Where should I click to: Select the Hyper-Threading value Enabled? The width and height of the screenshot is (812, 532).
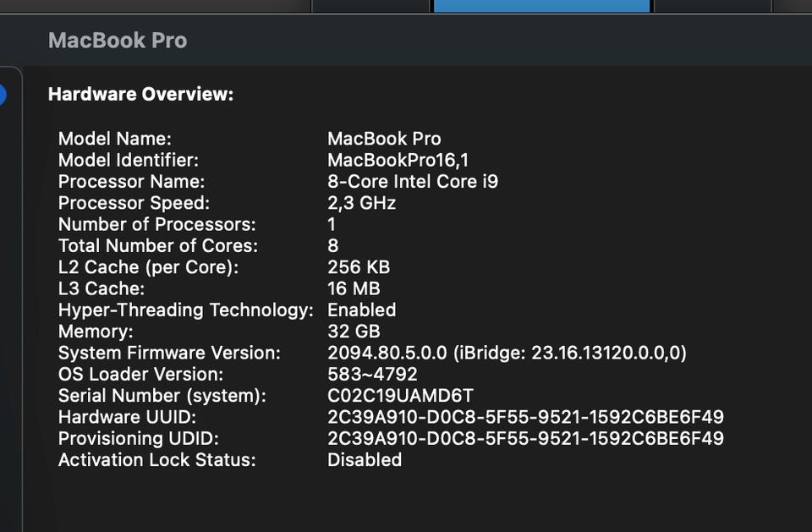pyautogui.click(x=362, y=310)
